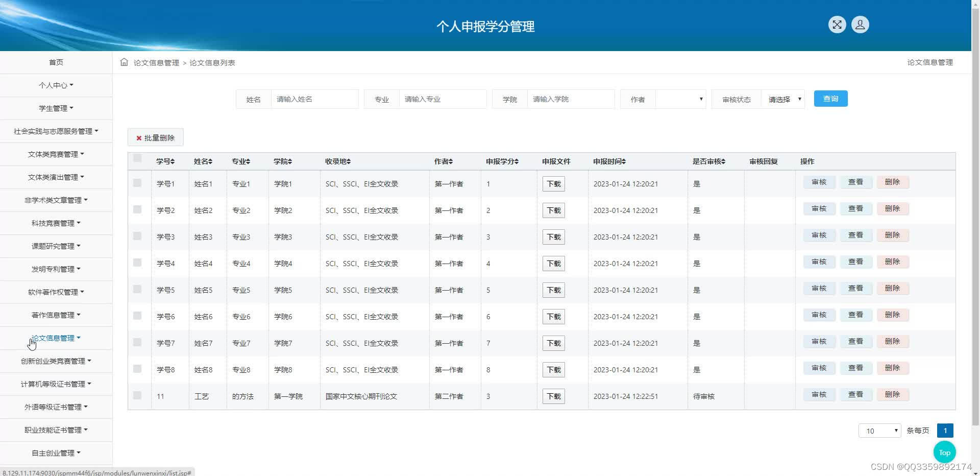This screenshot has width=980, height=476.
Task: Expand 文体类竞赛管理 sidebar menu
Action: tap(56, 154)
